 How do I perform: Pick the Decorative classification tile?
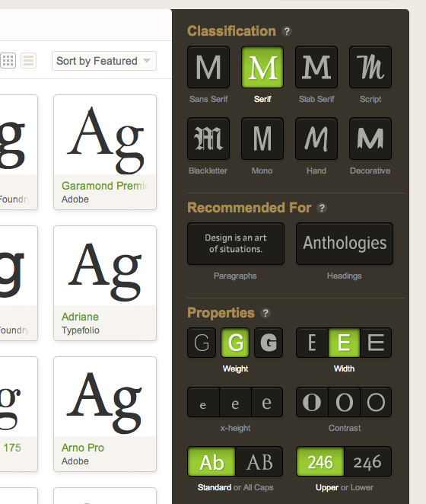click(x=370, y=139)
